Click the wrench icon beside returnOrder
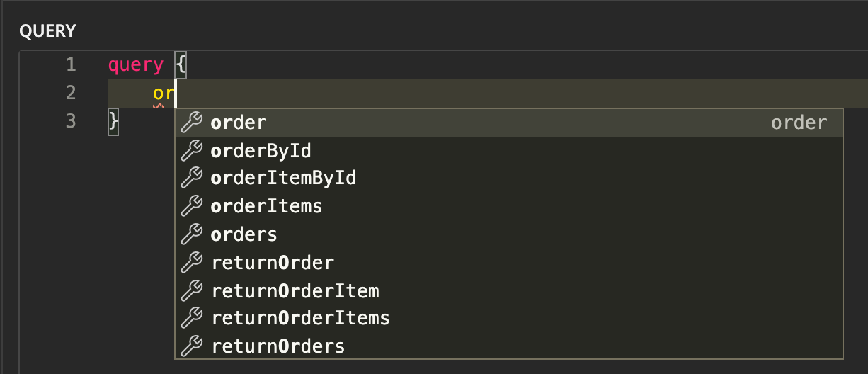The height and width of the screenshot is (374, 868). click(x=192, y=263)
